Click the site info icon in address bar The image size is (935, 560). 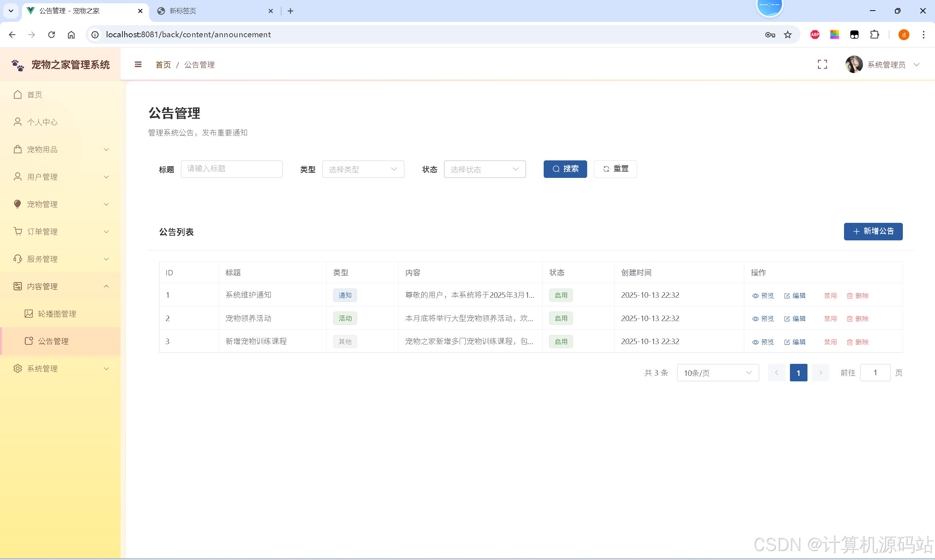tap(95, 35)
